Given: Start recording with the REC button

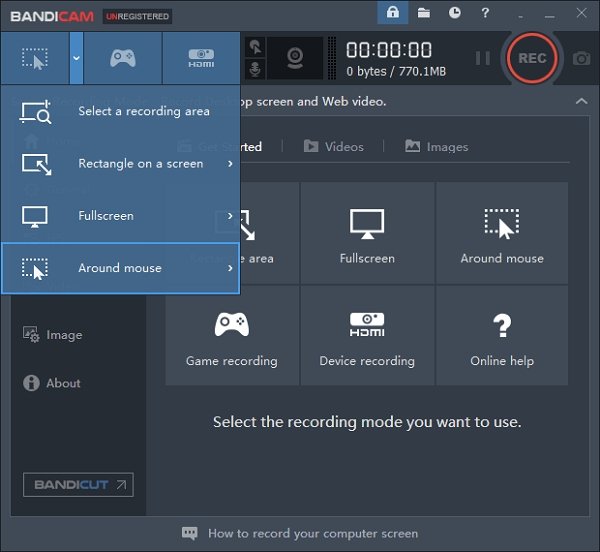Looking at the screenshot, I should point(532,58).
